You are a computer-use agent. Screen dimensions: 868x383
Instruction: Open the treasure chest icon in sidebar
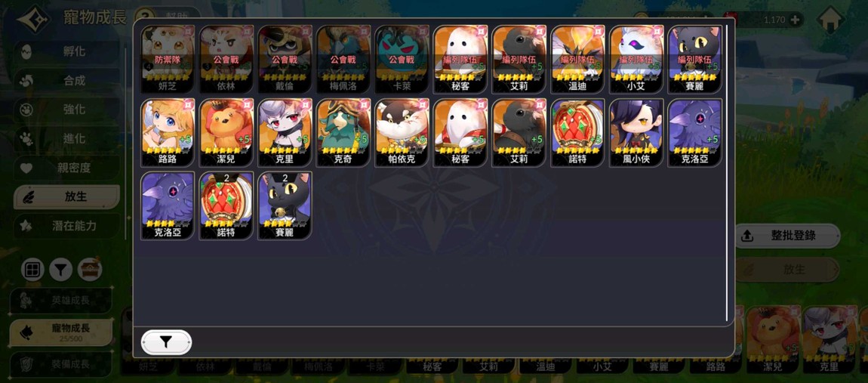[x=90, y=270]
